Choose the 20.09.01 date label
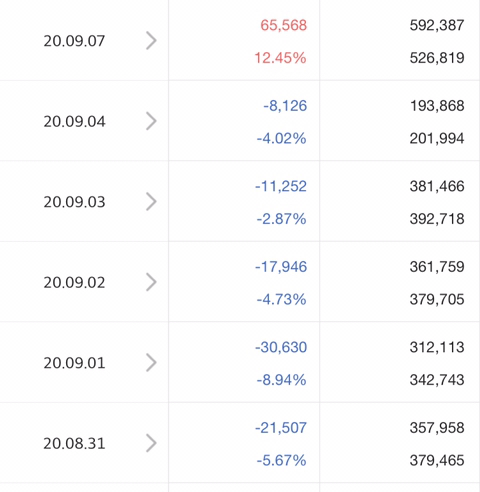 [74, 363]
